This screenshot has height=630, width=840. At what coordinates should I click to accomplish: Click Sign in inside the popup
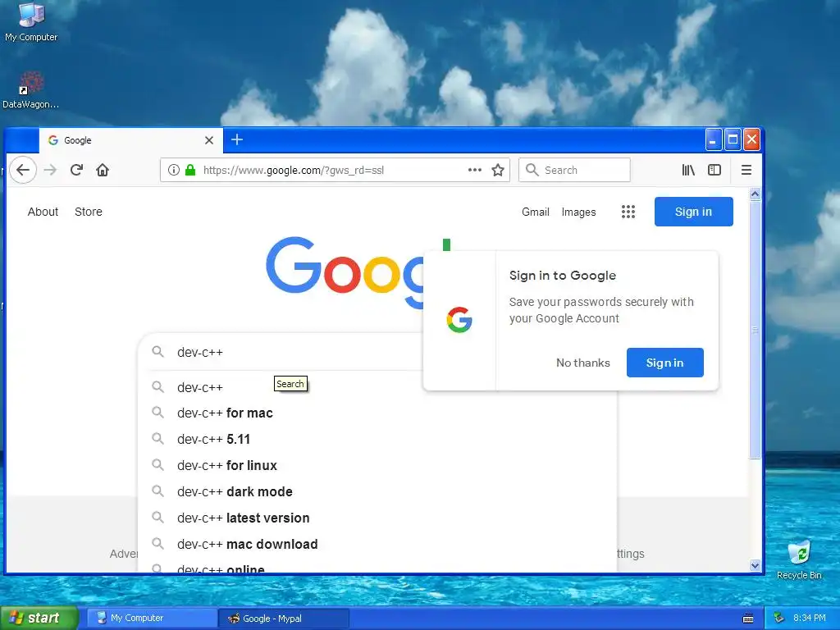click(x=664, y=363)
